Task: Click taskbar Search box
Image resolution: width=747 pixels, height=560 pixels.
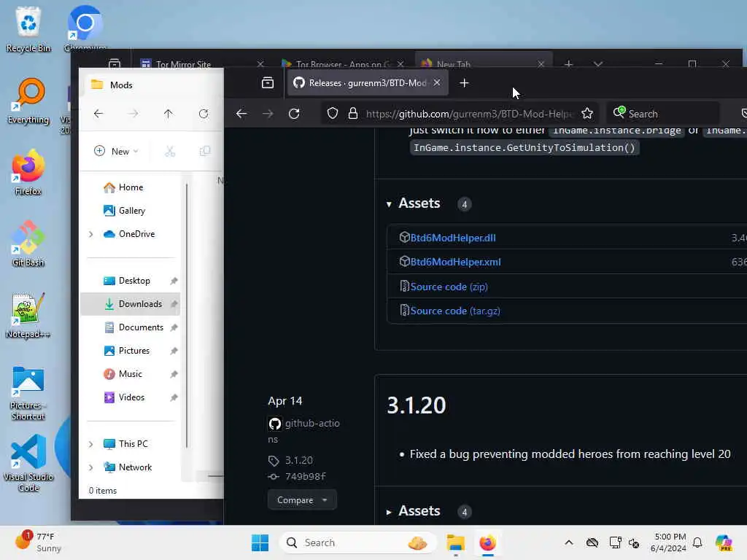Action: (358, 542)
